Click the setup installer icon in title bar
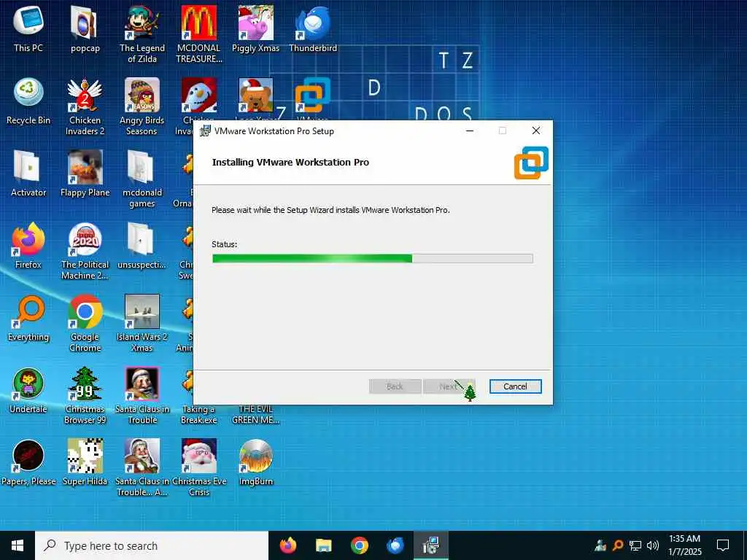The width and height of the screenshot is (747, 560). click(205, 131)
